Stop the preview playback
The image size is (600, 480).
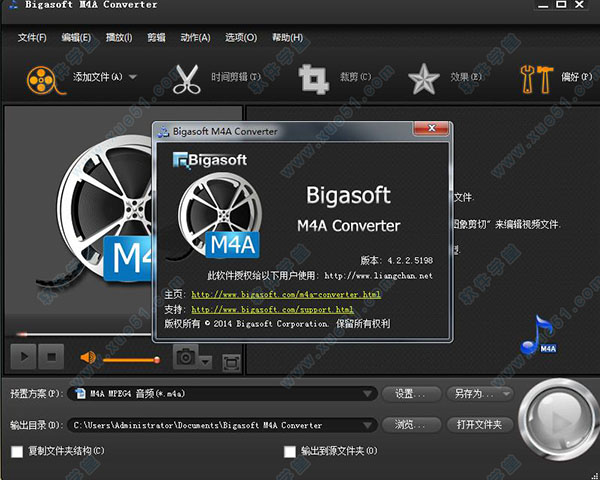51,356
